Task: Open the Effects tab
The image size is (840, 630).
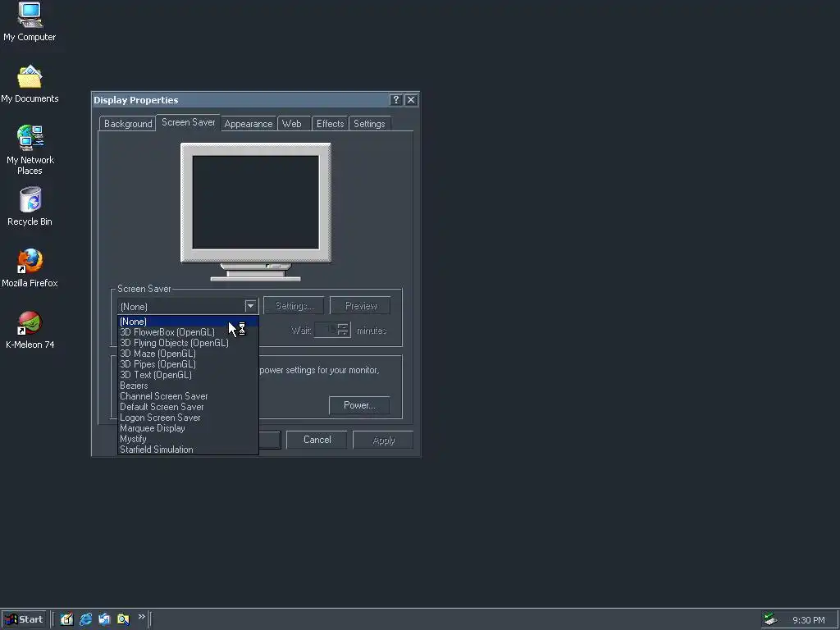Action: coord(330,124)
